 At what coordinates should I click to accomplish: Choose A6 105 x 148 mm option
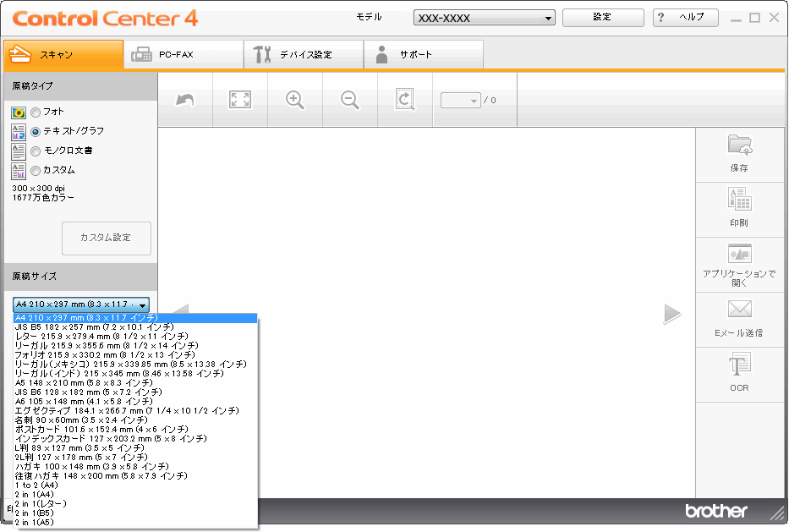click(x=134, y=402)
